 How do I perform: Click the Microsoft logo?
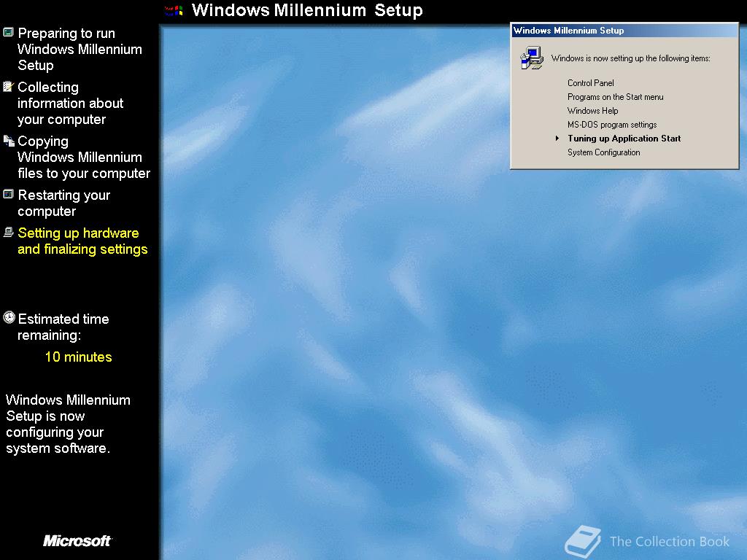click(77, 540)
